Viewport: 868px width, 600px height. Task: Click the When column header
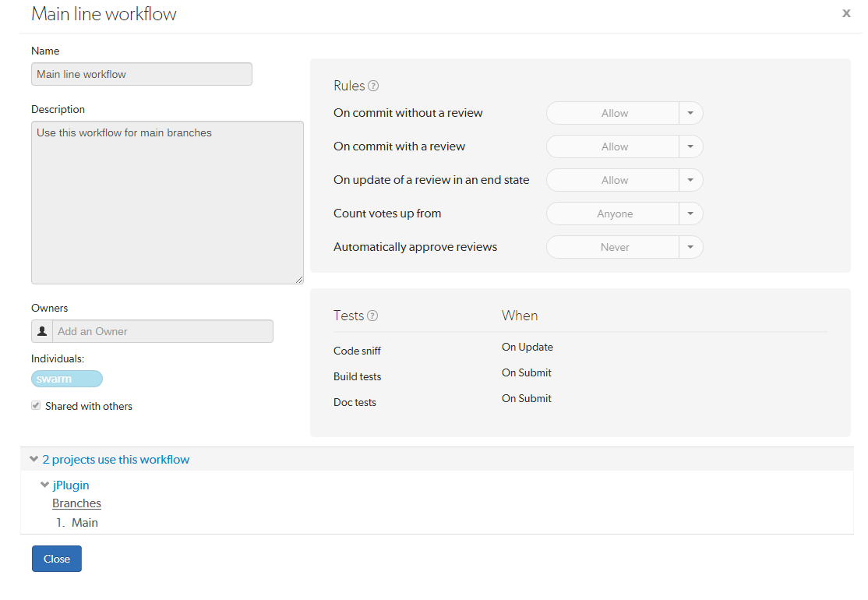coord(520,316)
